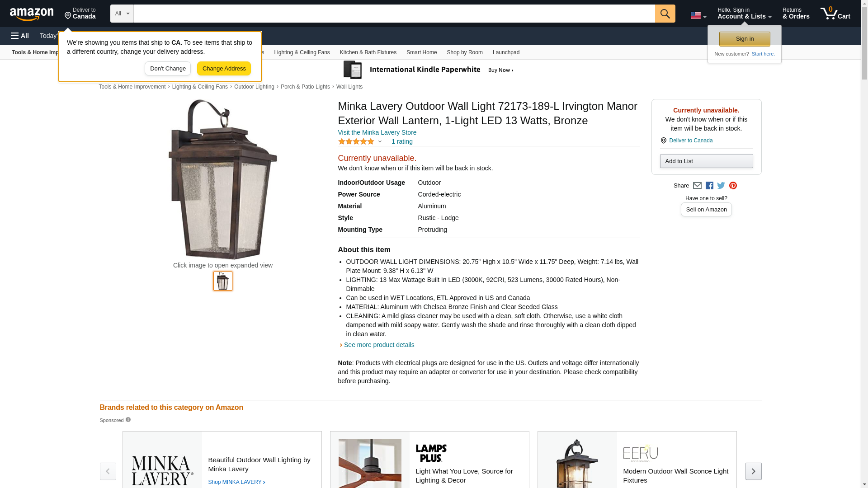Viewport: 868px width, 488px height.
Task: Expand the language flag selector
Action: pyautogui.click(x=698, y=15)
